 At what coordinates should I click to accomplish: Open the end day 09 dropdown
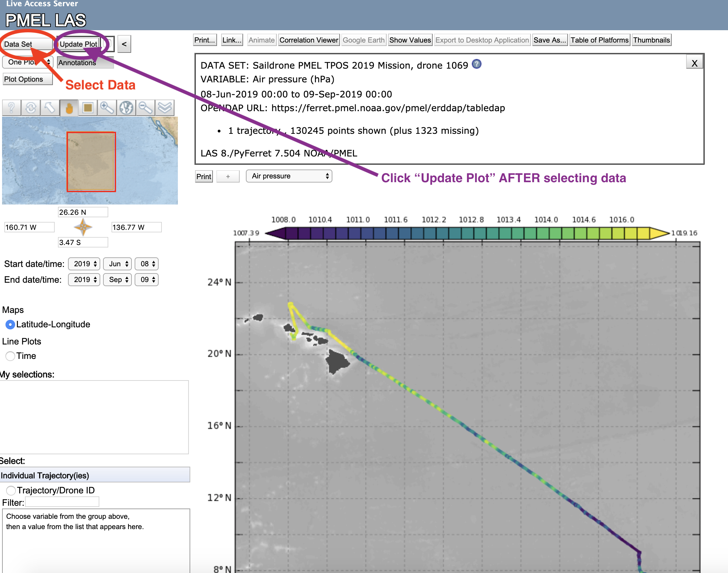click(147, 280)
